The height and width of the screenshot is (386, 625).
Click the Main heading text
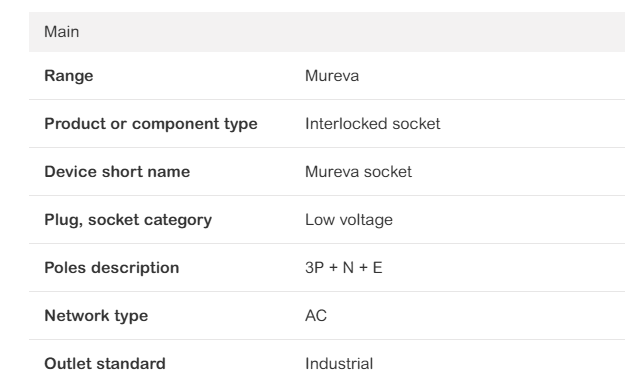point(61,32)
